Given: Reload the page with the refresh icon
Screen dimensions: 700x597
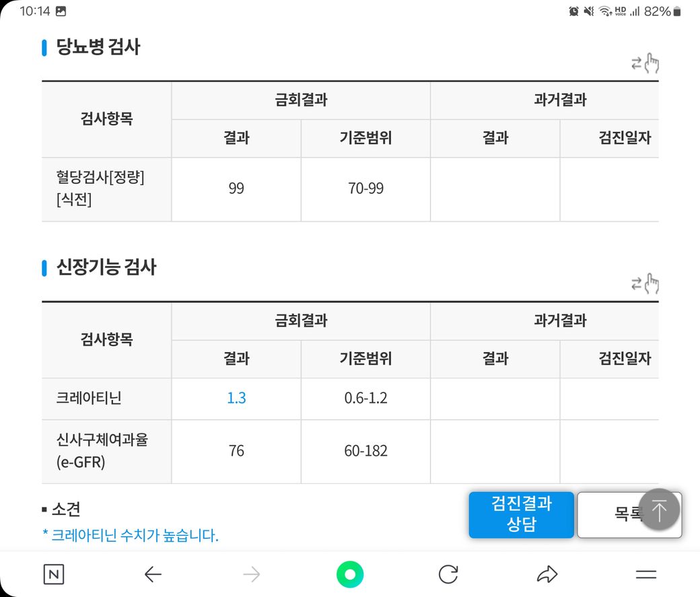Looking at the screenshot, I should [x=448, y=574].
